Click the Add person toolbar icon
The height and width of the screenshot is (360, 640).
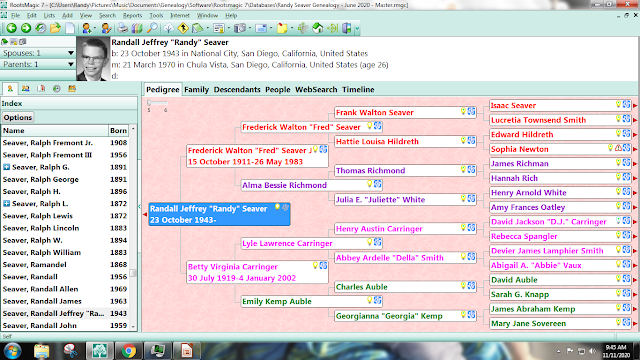pos(86,28)
